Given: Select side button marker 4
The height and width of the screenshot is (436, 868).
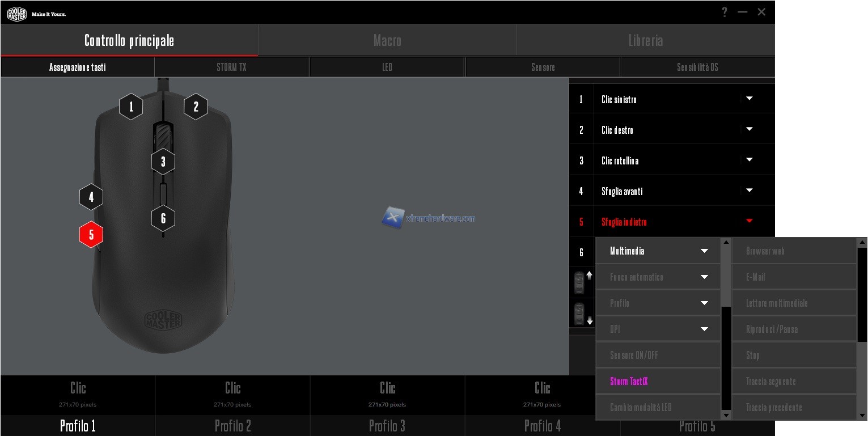Looking at the screenshot, I should pyautogui.click(x=91, y=197).
